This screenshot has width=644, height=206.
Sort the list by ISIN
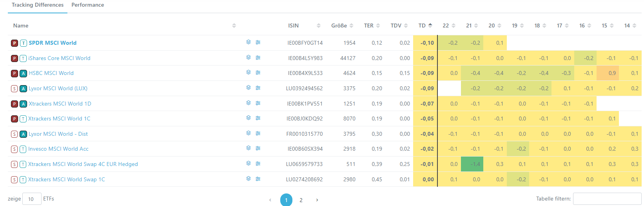pyautogui.click(x=304, y=26)
